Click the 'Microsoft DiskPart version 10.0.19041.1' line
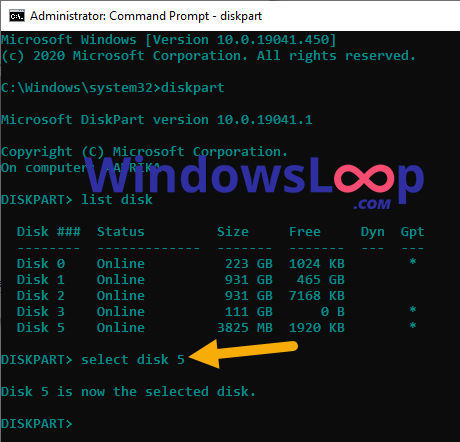The width and height of the screenshot is (460, 442). 157,120
